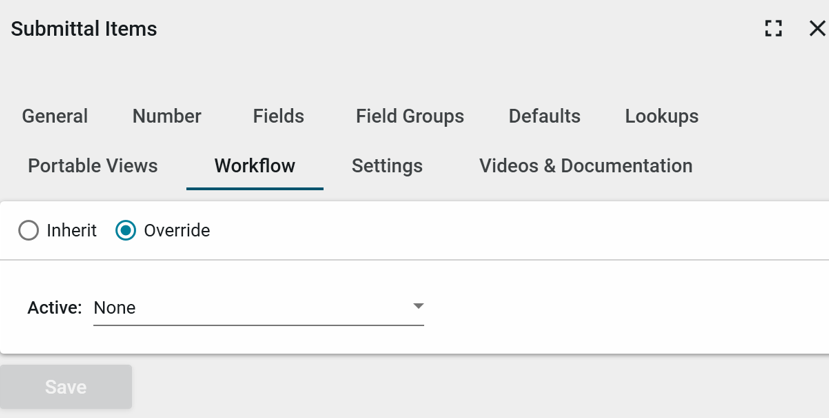Open the Number tab
This screenshot has width=829, height=418.
click(x=167, y=116)
